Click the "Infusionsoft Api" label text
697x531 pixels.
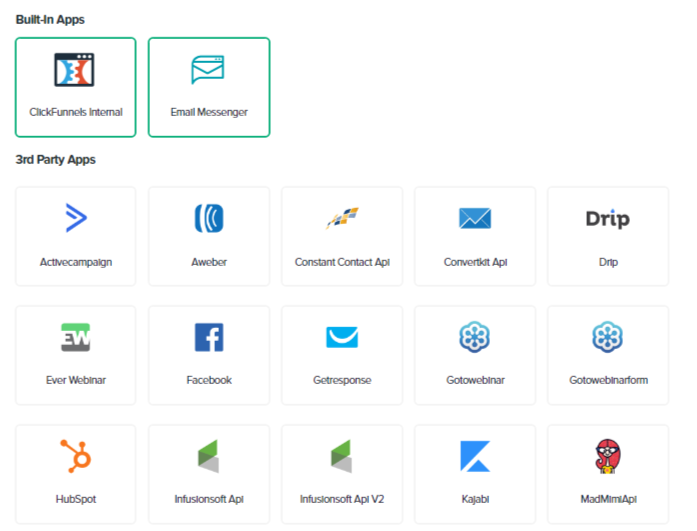[209, 499]
